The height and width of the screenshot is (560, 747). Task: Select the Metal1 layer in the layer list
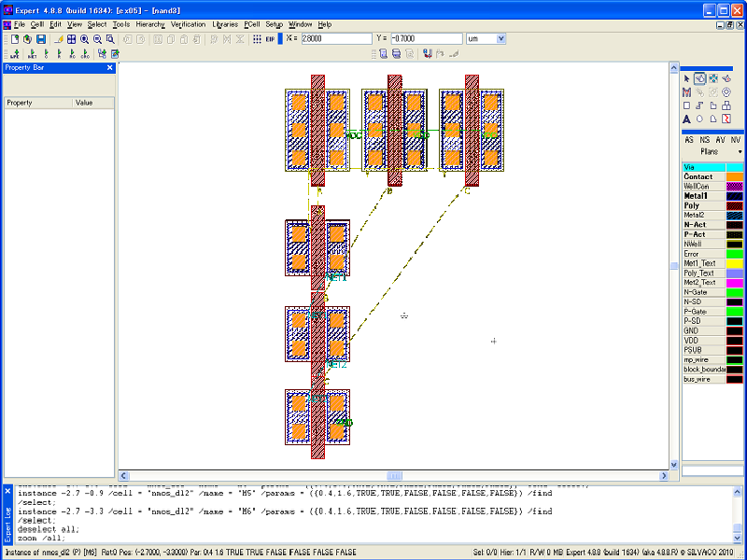[x=697, y=196]
